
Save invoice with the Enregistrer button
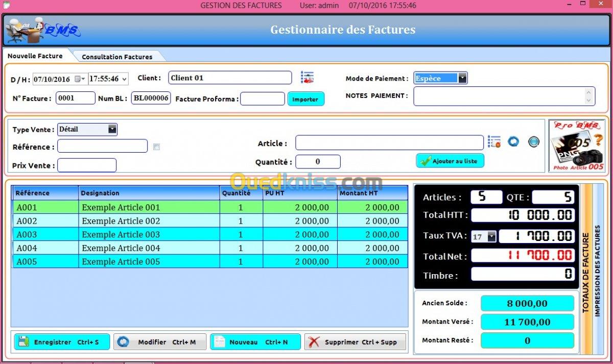62,342
